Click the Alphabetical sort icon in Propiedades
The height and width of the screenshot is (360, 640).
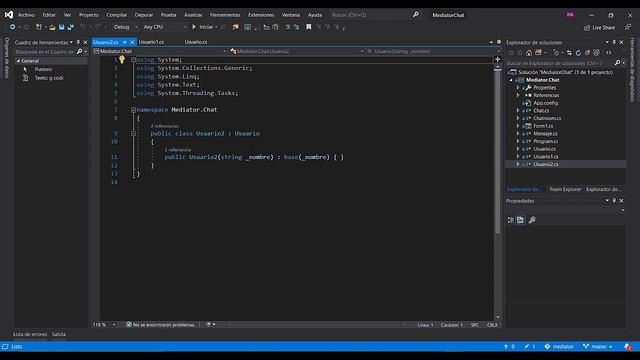coord(520,220)
